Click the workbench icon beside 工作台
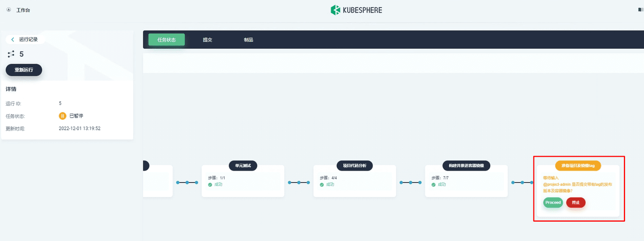This screenshot has width=644, height=241. pyautogui.click(x=9, y=10)
